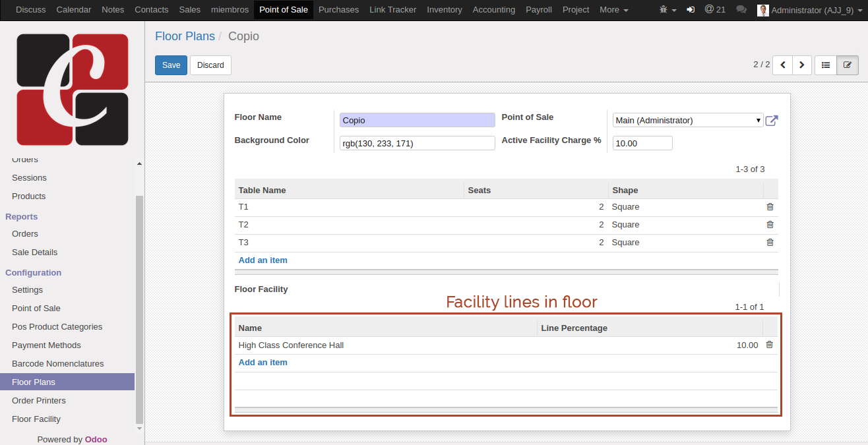Open Barcode Nomenclatures in sidebar
The image size is (868, 445).
[58, 364]
